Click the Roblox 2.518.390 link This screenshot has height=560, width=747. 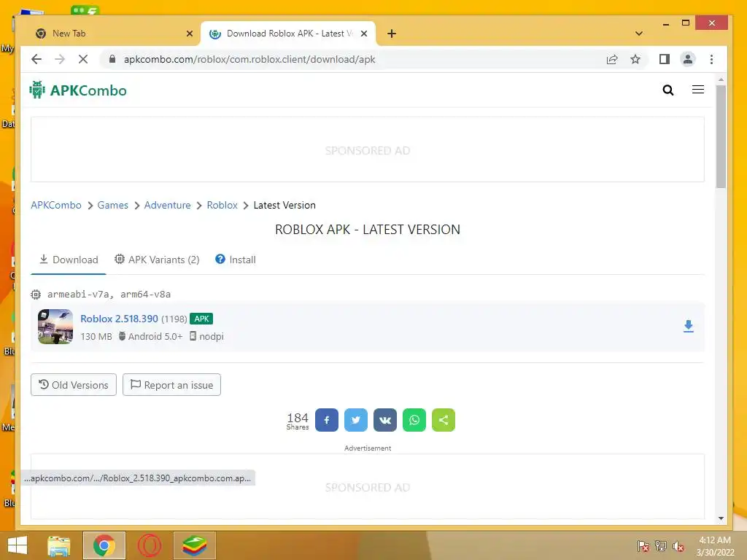[x=119, y=319]
